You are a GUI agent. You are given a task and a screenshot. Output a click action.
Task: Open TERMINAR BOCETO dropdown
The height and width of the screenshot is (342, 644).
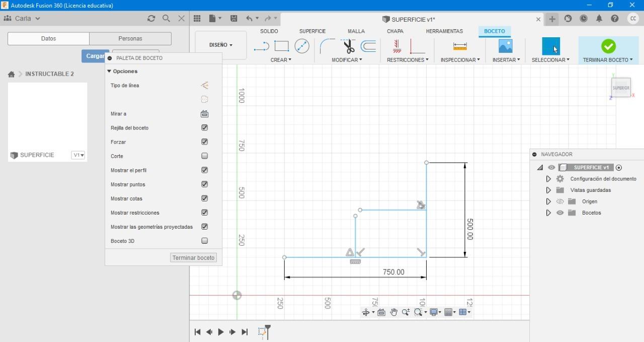pos(608,60)
